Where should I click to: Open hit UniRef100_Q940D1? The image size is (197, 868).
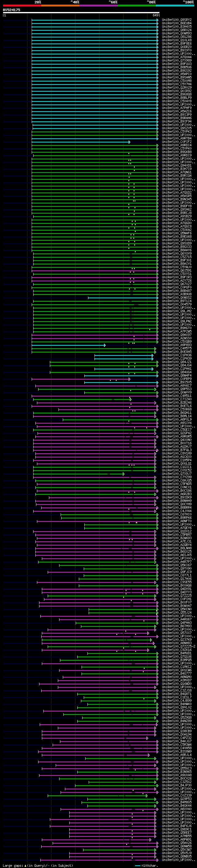pos(176,165)
